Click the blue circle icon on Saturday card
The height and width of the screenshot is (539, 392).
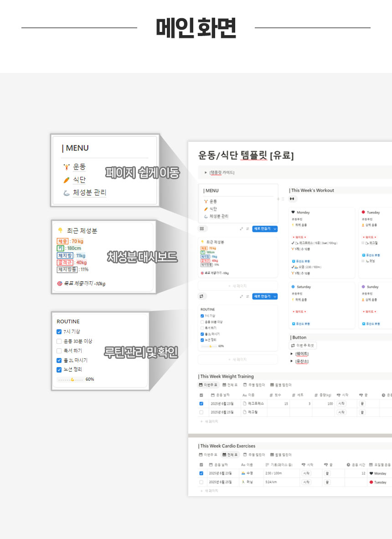tap(293, 287)
